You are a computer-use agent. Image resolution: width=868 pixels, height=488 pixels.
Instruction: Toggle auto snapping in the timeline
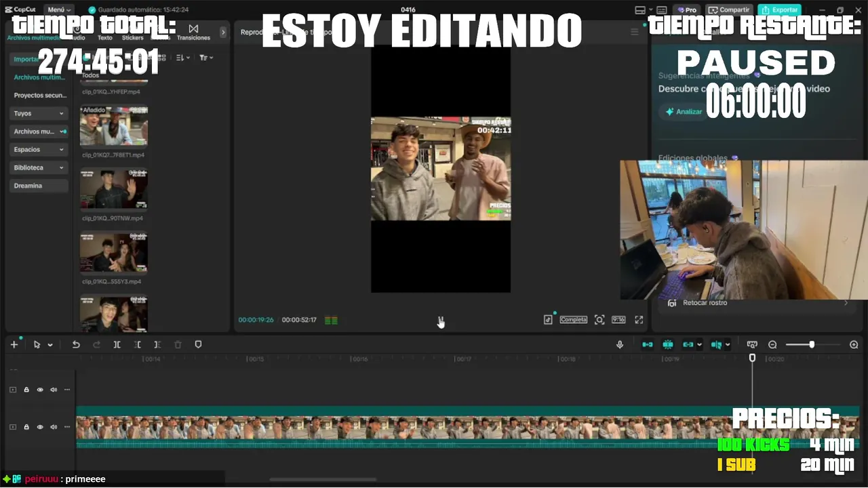[x=668, y=344]
